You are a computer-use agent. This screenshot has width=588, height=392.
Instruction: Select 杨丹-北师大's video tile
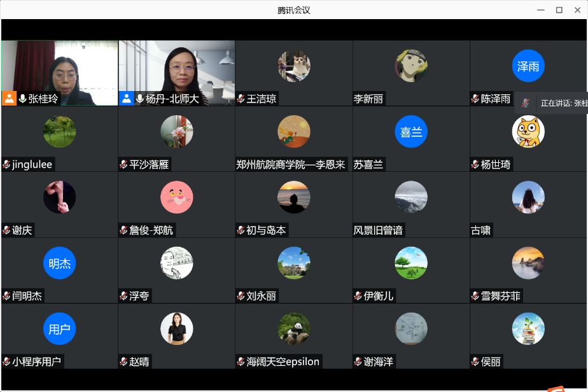tap(177, 73)
